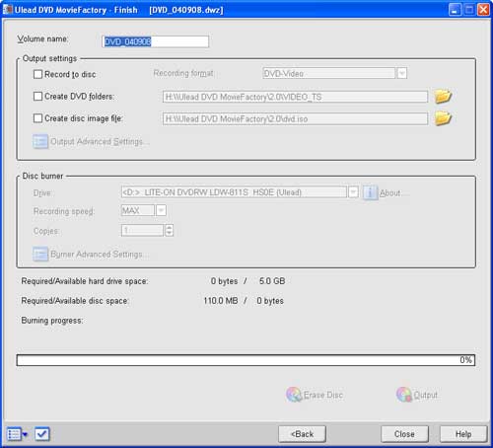Open the settings list menu icon
This screenshot has width=493, height=448.
pos(17,434)
